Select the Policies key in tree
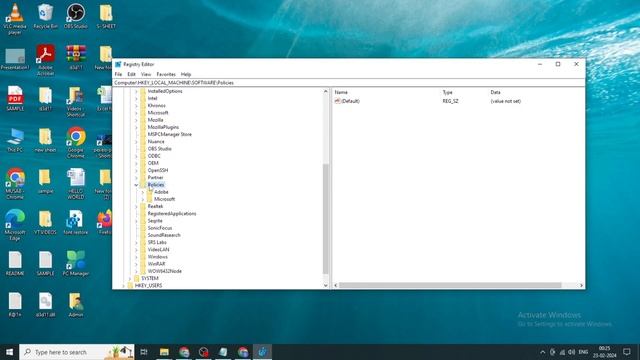The height and width of the screenshot is (360, 640). click(x=156, y=185)
